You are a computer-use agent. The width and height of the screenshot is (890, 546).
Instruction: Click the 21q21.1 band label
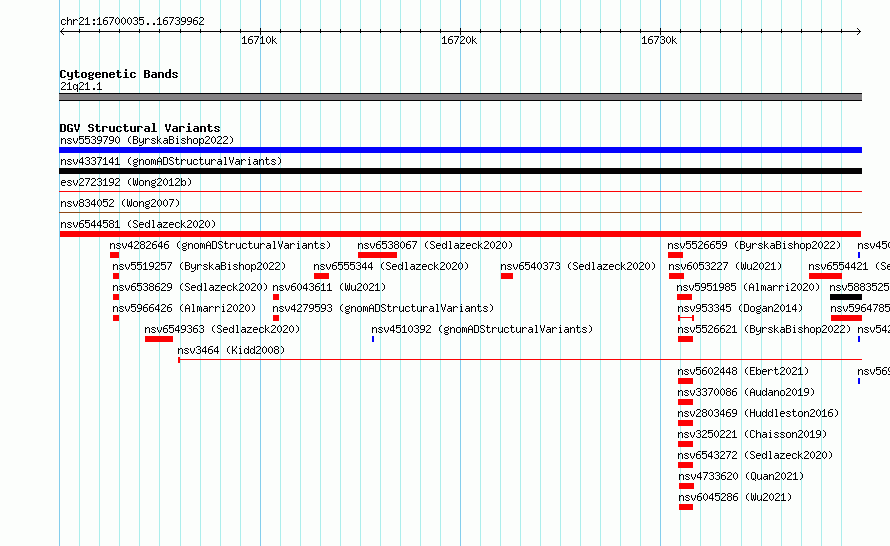click(81, 86)
